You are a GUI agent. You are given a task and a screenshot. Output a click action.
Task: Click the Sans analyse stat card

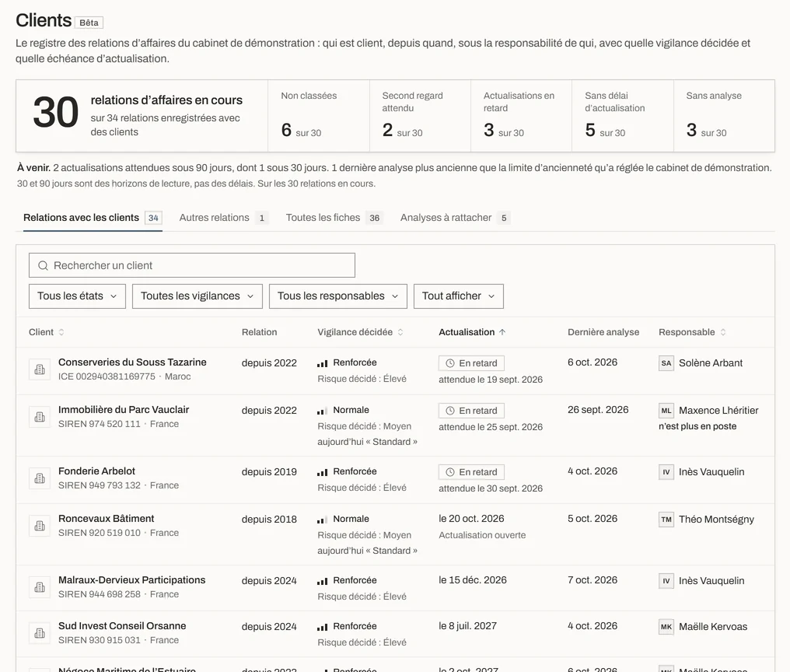[724, 115]
